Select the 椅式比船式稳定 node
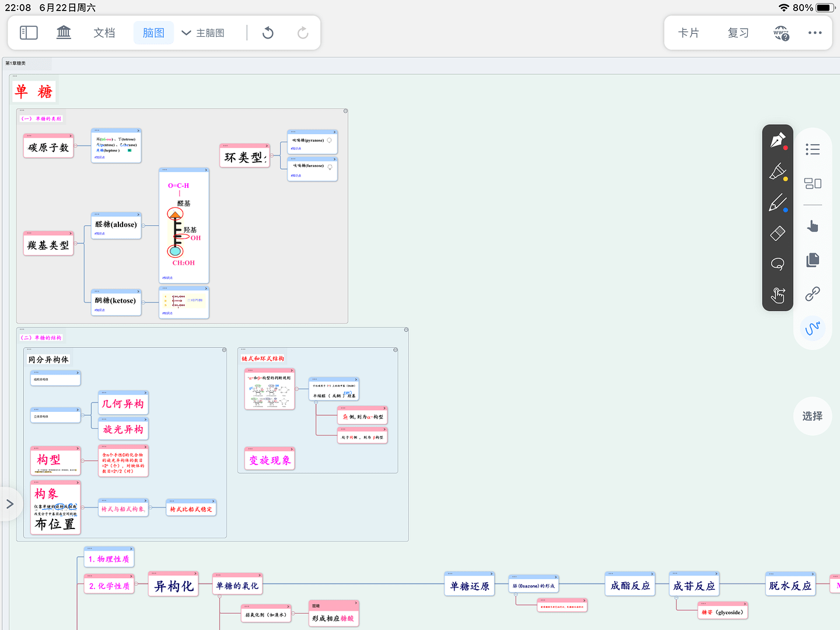This screenshot has width=840, height=630. tap(191, 508)
